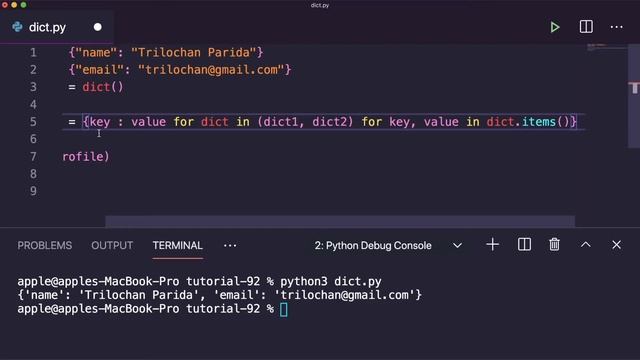The width and height of the screenshot is (640, 360).
Task: Click "Trilochan Parida" string on line 1
Action: 193,53
